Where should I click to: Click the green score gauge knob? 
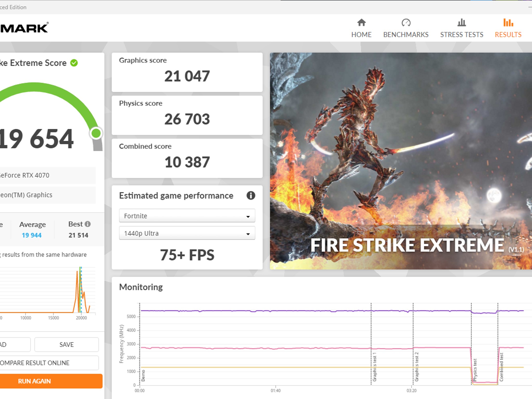coord(96,133)
